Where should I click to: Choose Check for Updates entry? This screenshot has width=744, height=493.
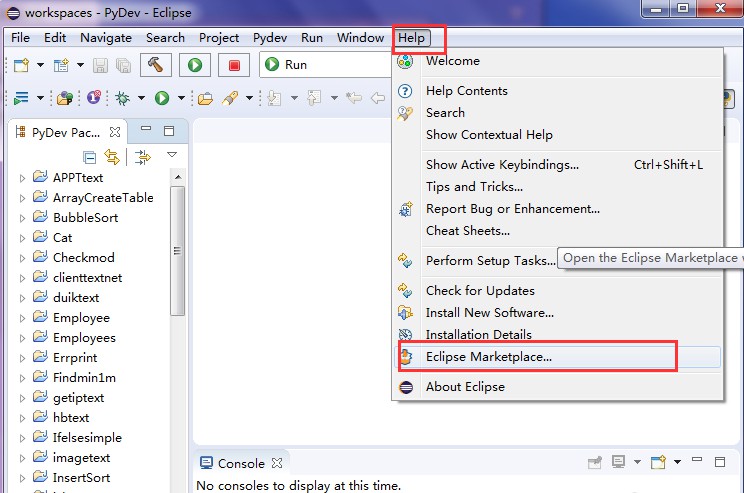[x=558, y=290]
